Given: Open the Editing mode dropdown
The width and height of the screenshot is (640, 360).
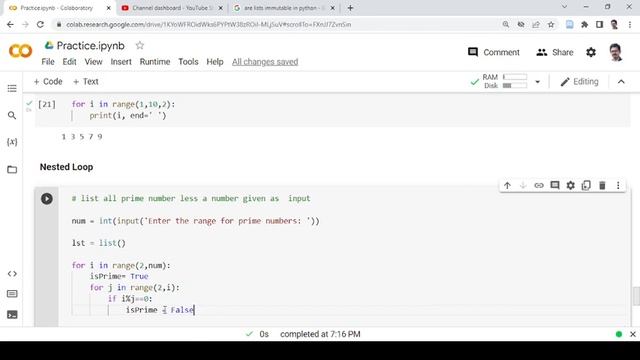Looking at the screenshot, I should click(x=580, y=82).
